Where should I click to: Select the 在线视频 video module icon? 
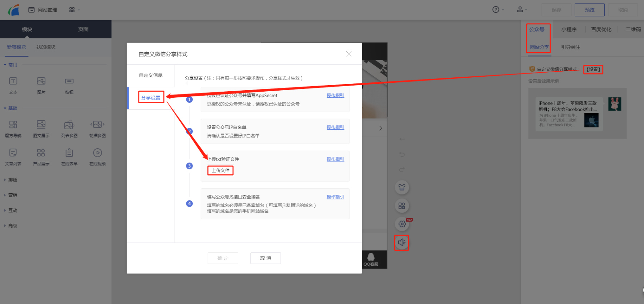pyautogui.click(x=97, y=153)
